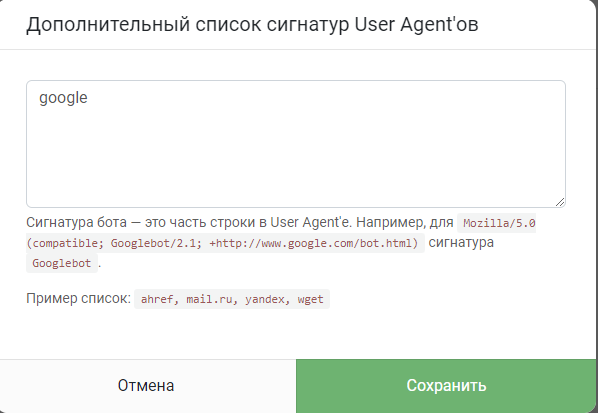598x413 pixels.
Task: Focus the signatures text area containing google
Action: 296,144
